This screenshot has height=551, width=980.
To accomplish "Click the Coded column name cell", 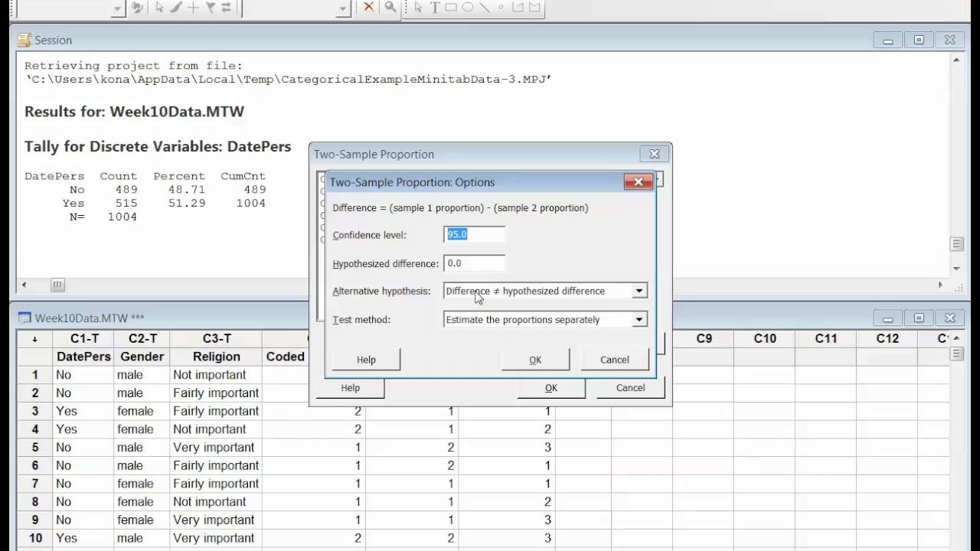I will click(286, 357).
